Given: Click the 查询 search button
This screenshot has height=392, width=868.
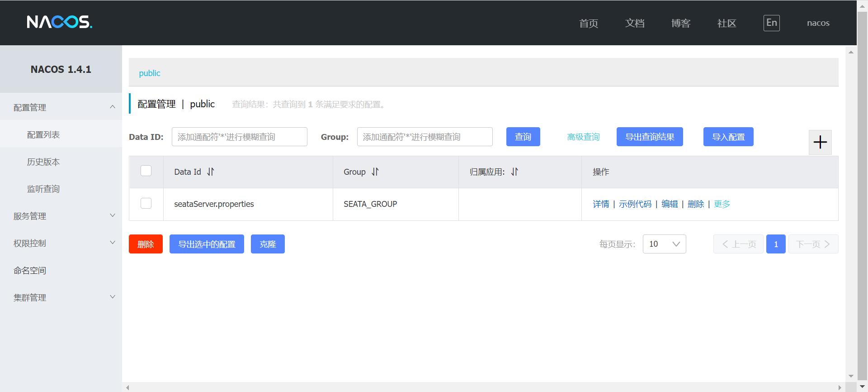Looking at the screenshot, I should (523, 137).
